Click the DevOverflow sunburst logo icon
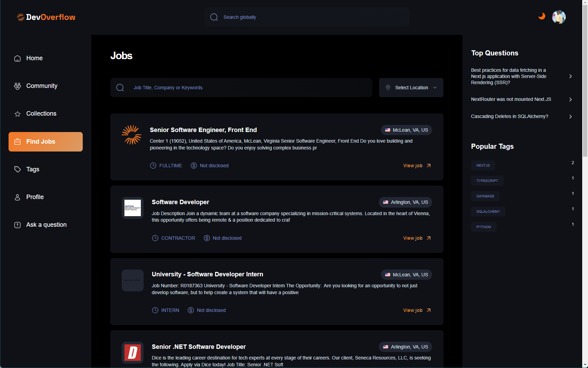This screenshot has width=588, height=368. (21, 17)
